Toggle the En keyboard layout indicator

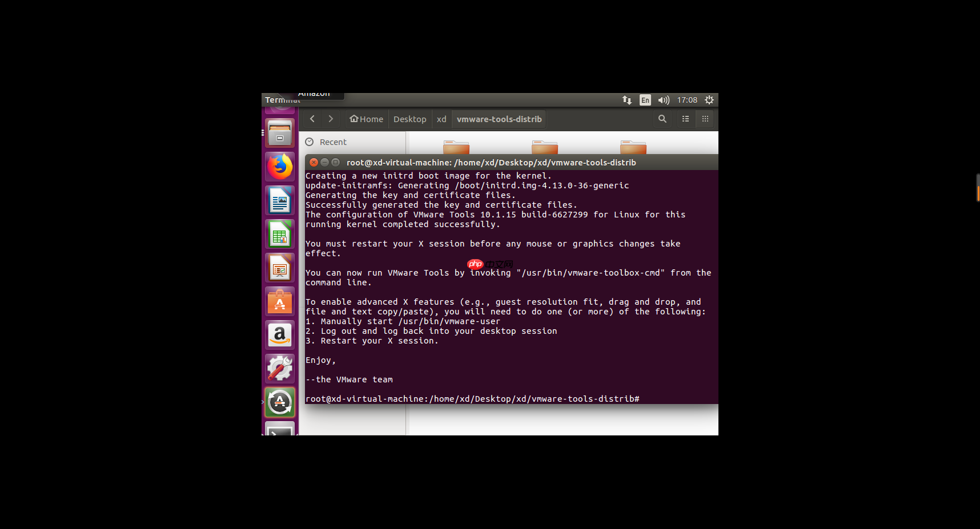point(645,100)
